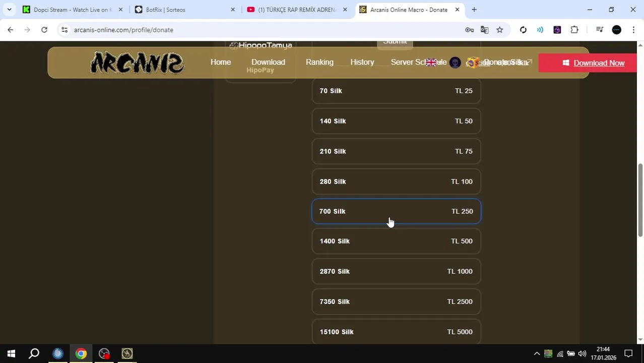Open the Ranking page
Screen dimensions: 644x363
pos(319,62)
